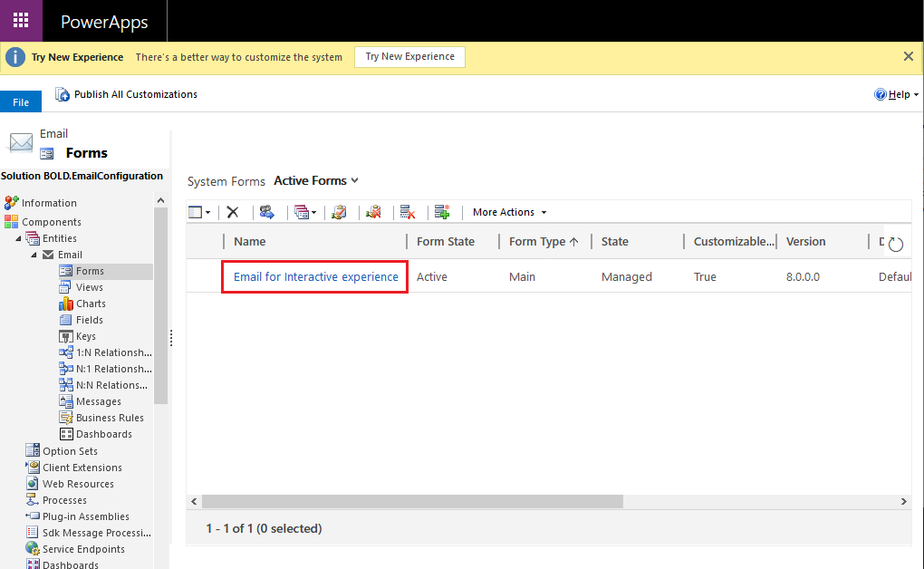The image size is (924, 569).
Task: Click the Try New Experience button
Action: pos(409,56)
